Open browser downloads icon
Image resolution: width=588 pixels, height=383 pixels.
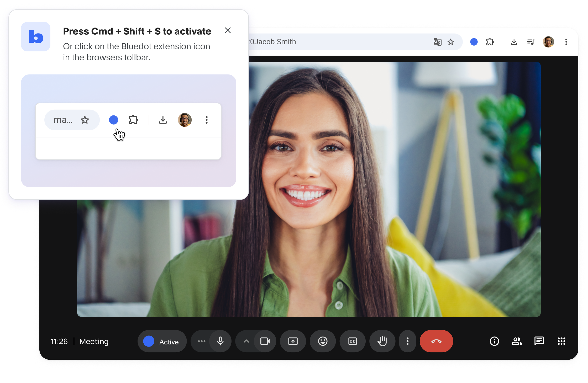[514, 42]
